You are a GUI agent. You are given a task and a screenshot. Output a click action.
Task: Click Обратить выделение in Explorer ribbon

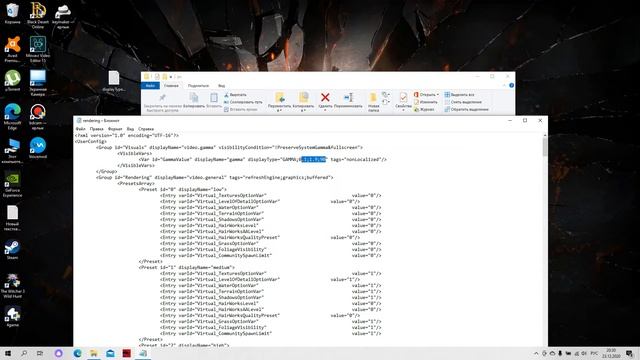tap(467, 109)
